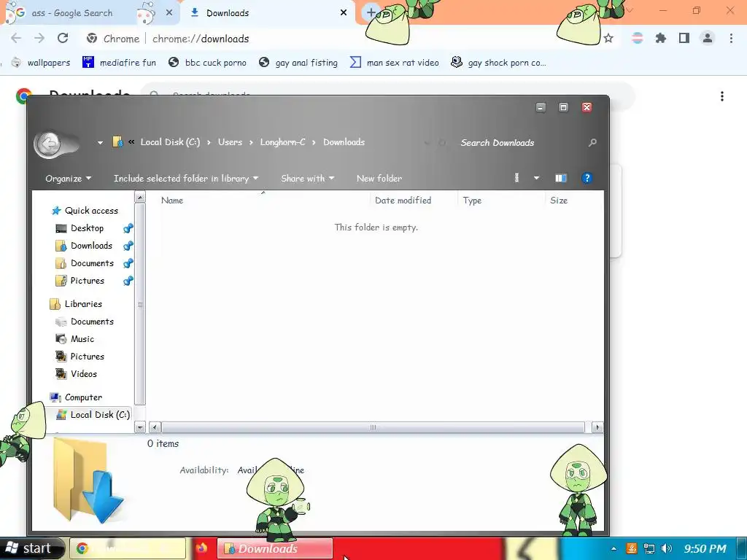The image size is (747, 560).
Task: Select Quick access in navigation pane
Action: pos(85,211)
